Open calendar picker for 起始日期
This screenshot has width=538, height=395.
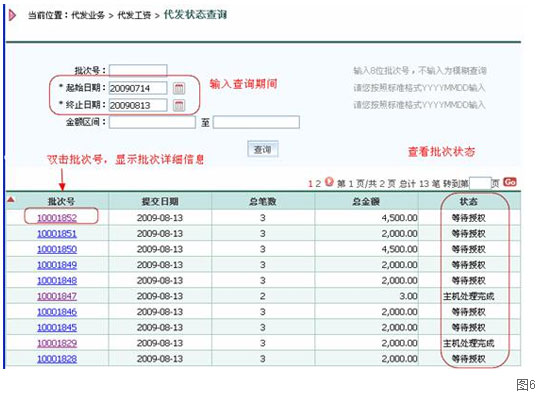(178, 88)
